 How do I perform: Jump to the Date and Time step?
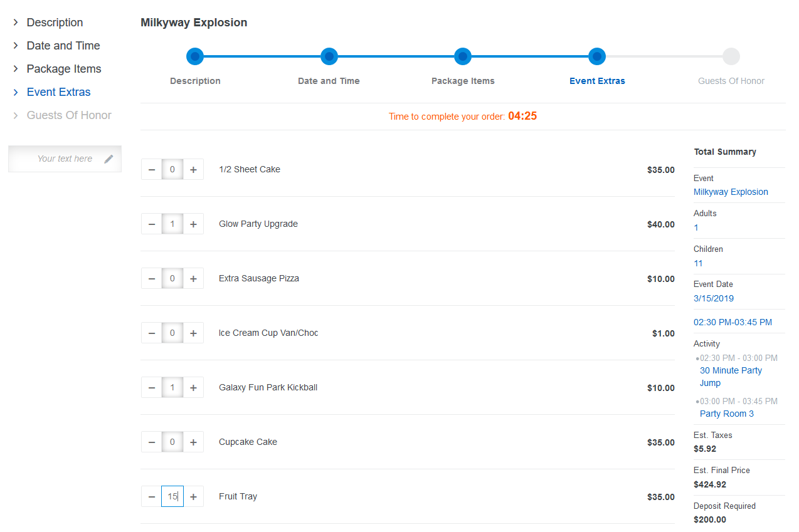(x=329, y=57)
